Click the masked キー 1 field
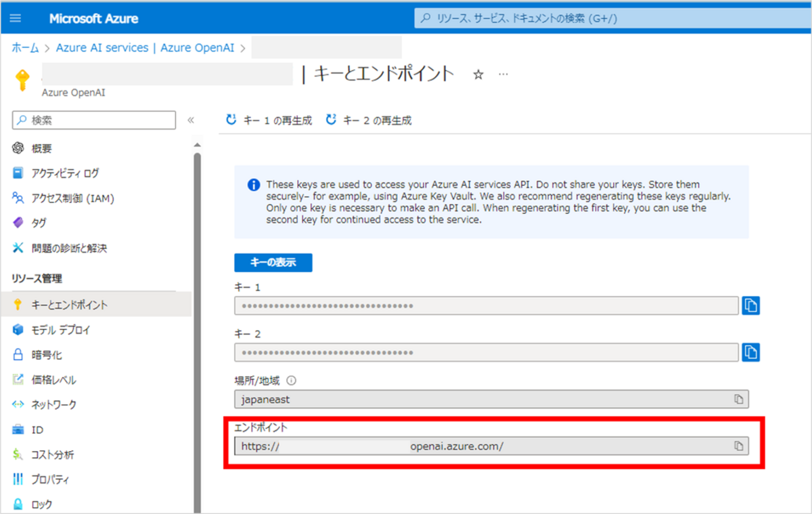The width and height of the screenshot is (812, 514). pyautogui.click(x=487, y=305)
